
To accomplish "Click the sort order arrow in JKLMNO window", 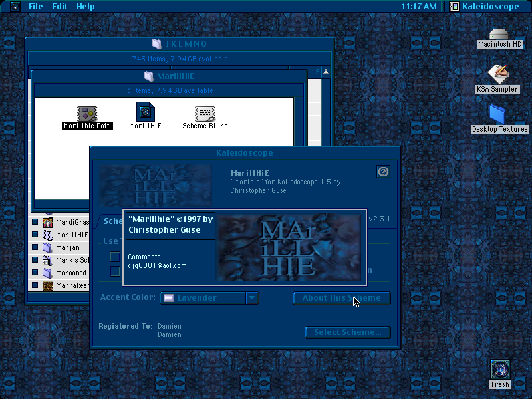I will point(326,72).
